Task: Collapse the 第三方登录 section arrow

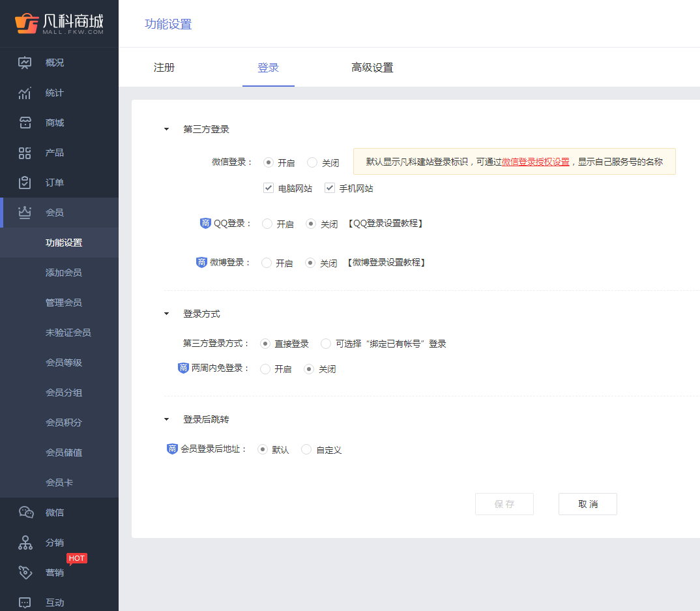Action: pos(166,130)
